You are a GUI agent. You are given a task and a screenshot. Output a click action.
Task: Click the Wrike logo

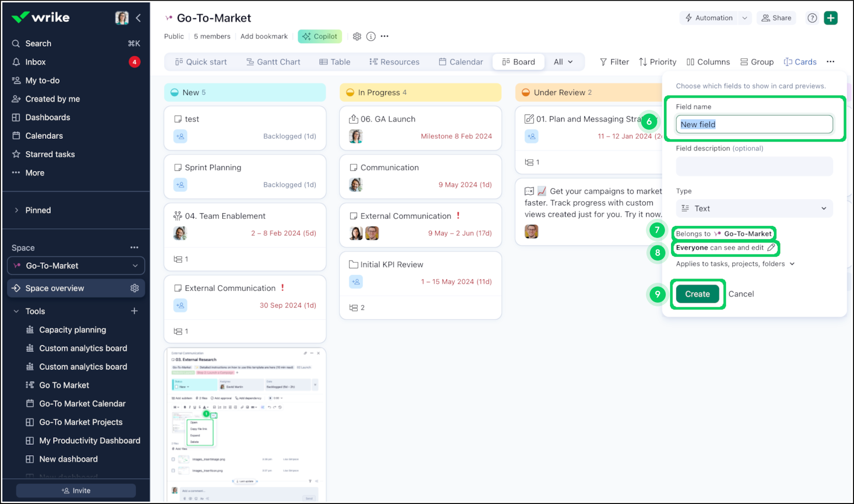coord(41,18)
